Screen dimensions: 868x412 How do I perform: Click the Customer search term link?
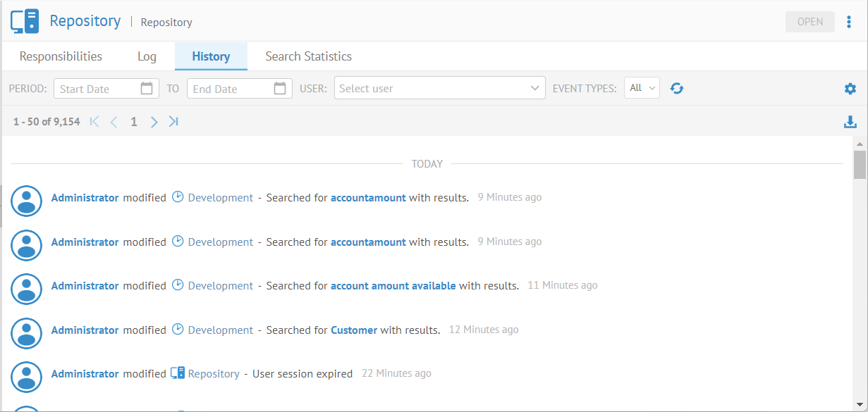click(x=354, y=330)
